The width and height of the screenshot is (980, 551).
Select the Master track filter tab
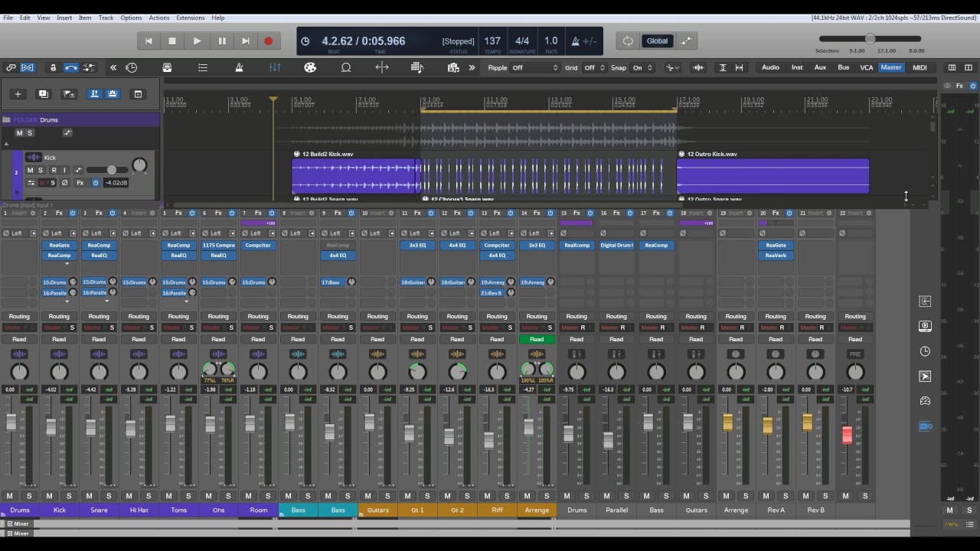tap(891, 67)
